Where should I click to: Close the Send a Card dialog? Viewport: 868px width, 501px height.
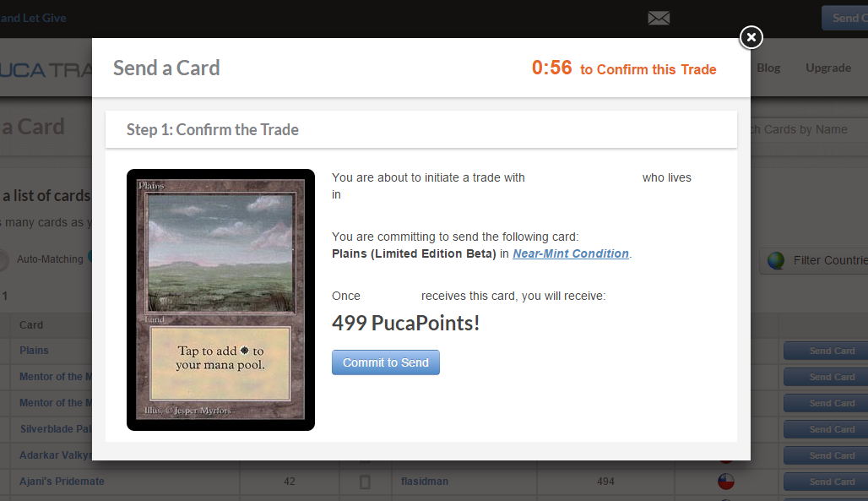[751, 37]
